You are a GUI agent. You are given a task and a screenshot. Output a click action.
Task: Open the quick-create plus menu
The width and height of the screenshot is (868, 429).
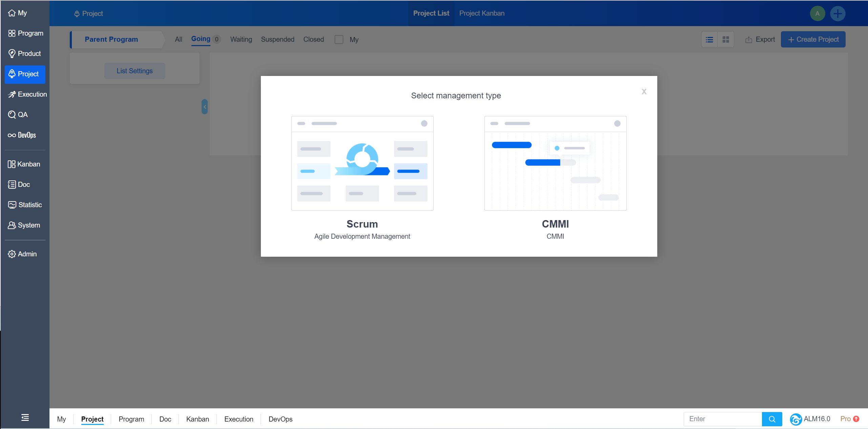pos(838,14)
